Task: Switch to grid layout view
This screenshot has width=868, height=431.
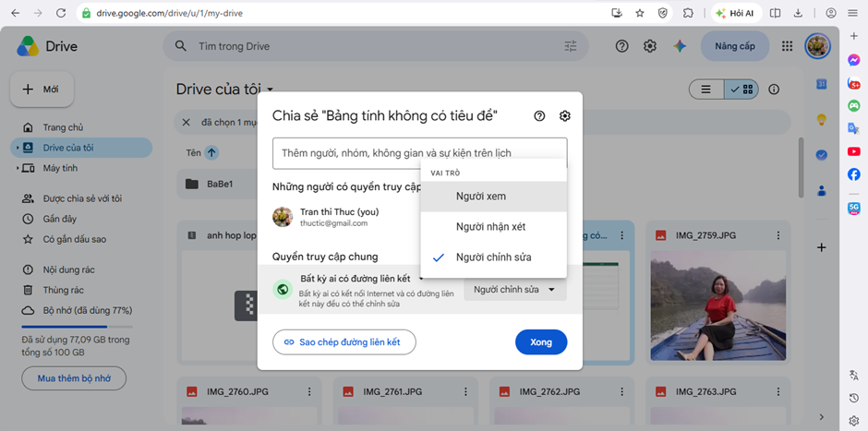Action: [741, 90]
